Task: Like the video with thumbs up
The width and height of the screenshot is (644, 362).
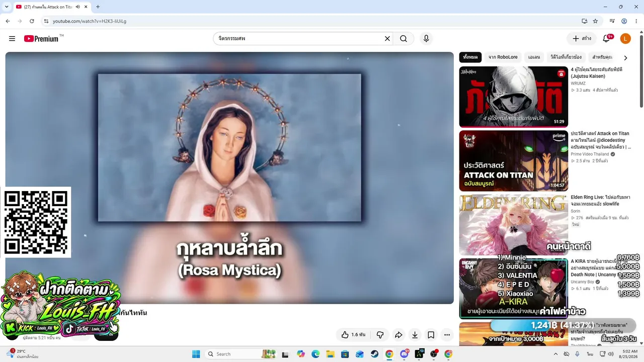Action: (x=353, y=335)
